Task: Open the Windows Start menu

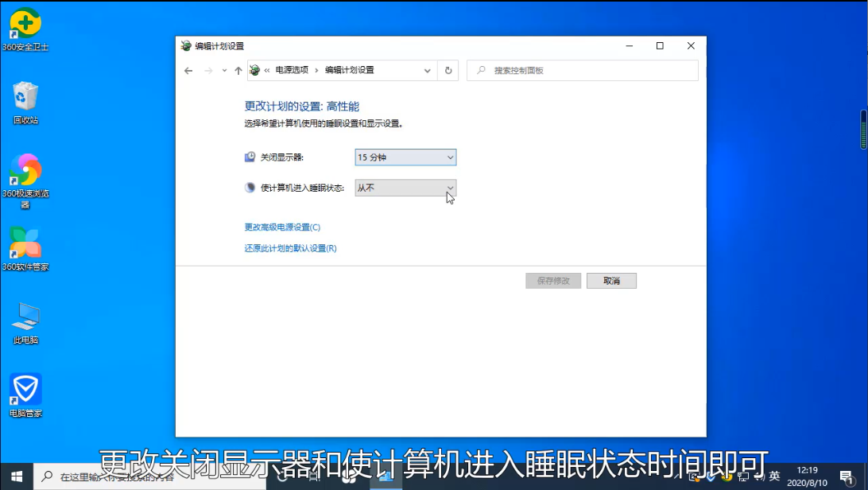Action: (17, 477)
